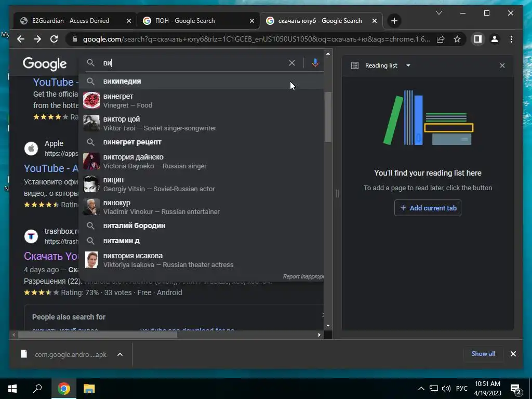Screen dimensions: 532x399
Task: Click the Reading list panel icon
Action: pos(354,65)
